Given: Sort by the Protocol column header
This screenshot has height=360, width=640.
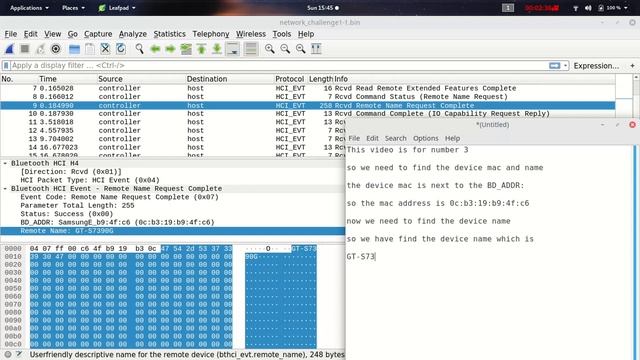Looking at the screenshot, I should tap(289, 79).
